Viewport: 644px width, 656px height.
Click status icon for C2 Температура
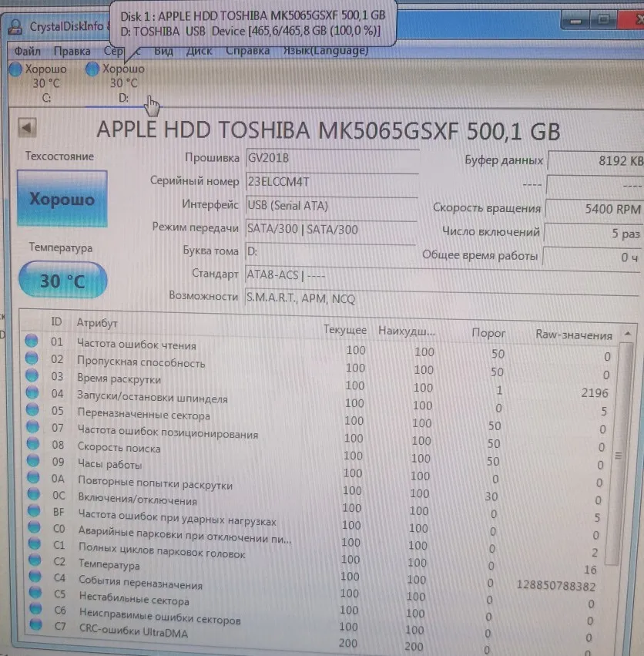[x=35, y=560]
